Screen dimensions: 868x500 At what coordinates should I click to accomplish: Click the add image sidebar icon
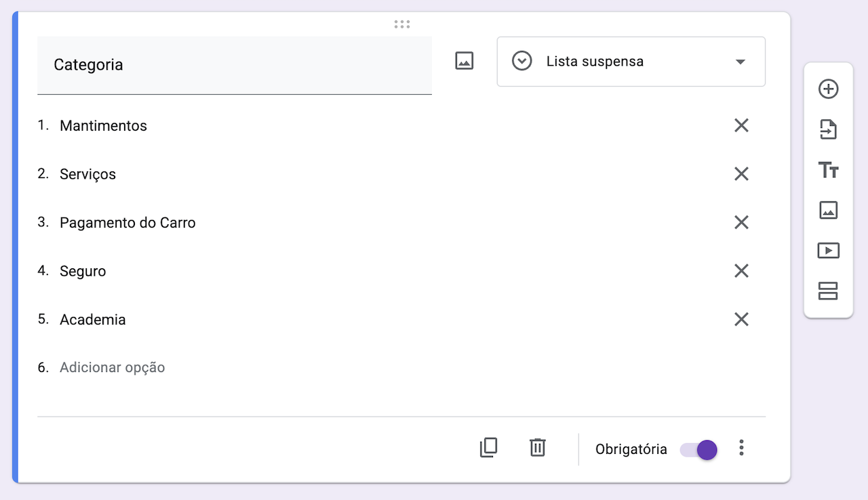point(828,210)
